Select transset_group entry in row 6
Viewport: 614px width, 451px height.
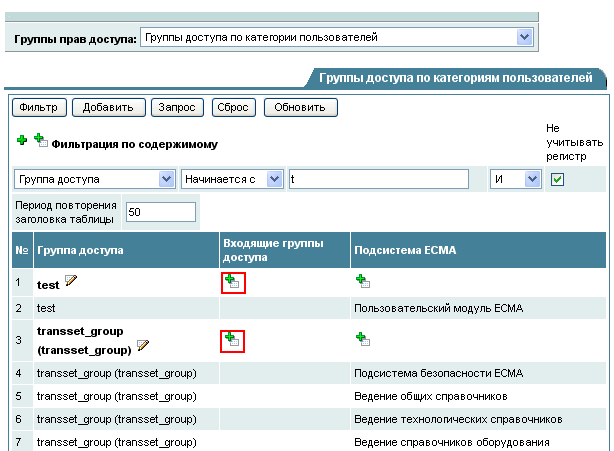coord(117,419)
